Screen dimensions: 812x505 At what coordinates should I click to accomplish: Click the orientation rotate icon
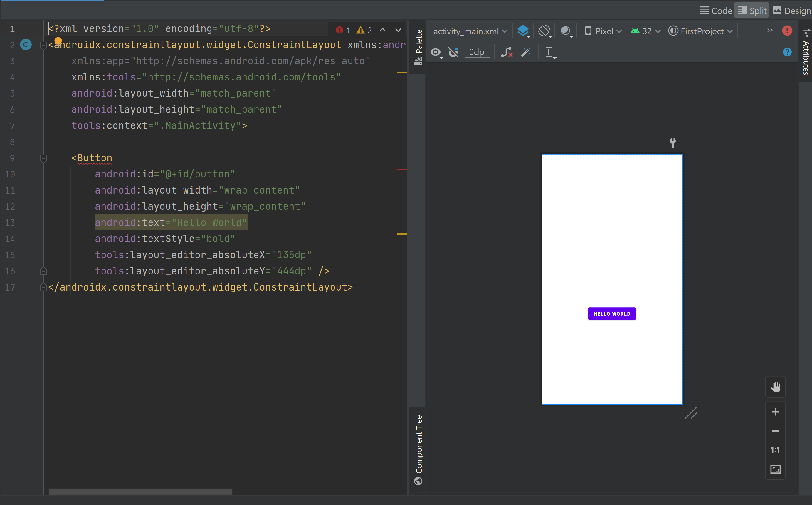[544, 31]
